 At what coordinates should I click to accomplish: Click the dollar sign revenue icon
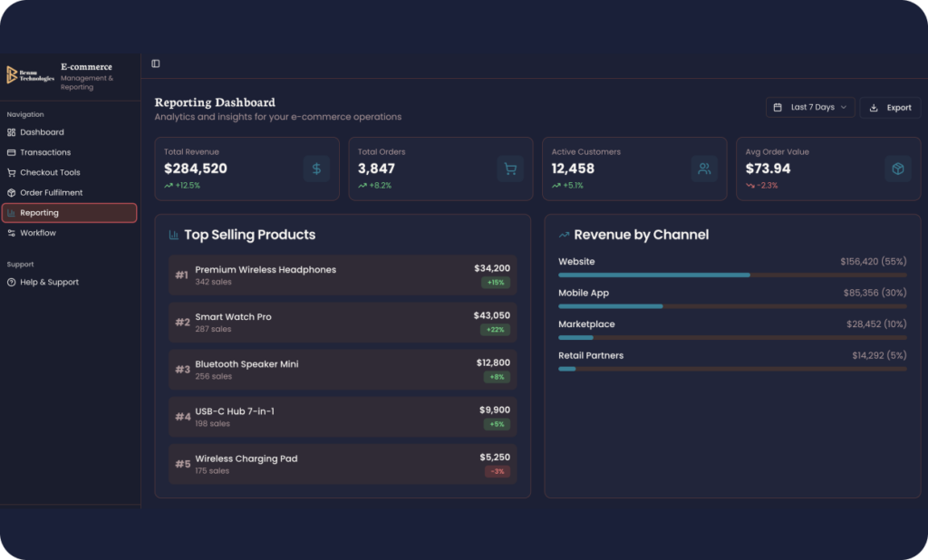(x=316, y=169)
